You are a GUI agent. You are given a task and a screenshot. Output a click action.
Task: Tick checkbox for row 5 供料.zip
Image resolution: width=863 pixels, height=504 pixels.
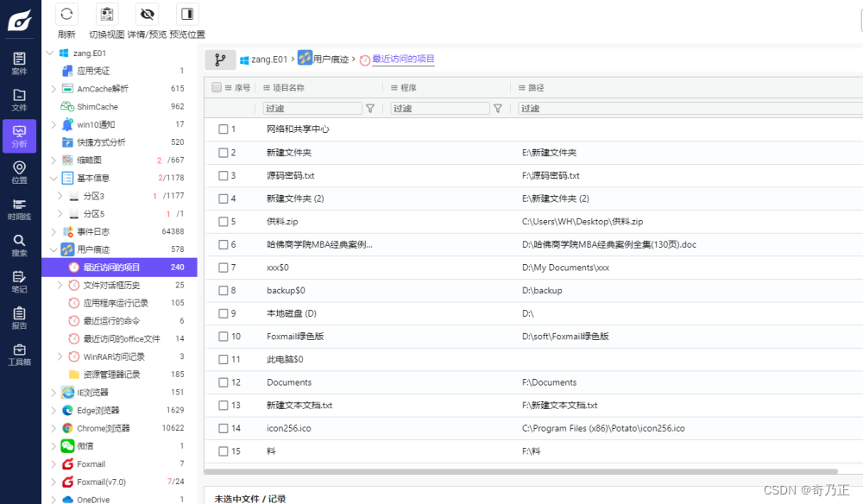223,222
